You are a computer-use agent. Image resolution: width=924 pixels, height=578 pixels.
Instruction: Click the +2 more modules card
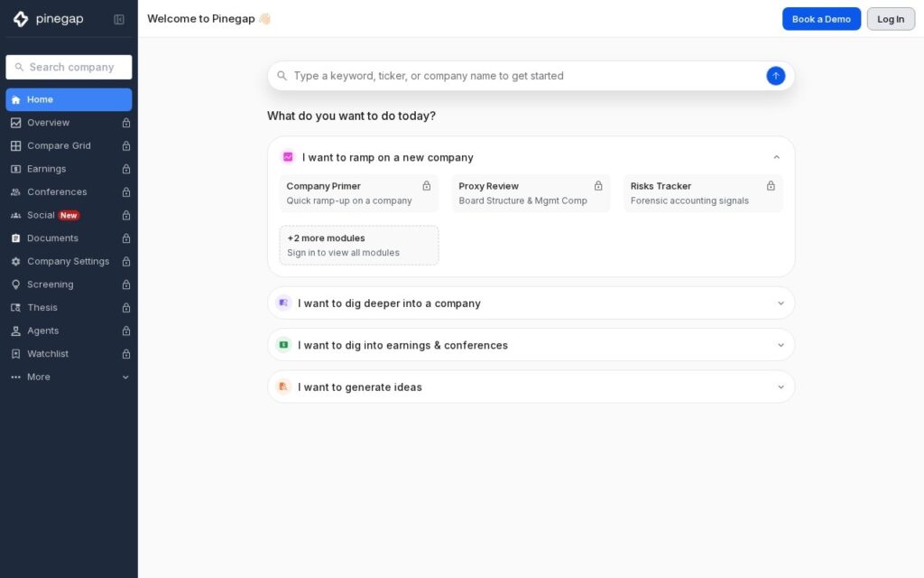pyautogui.click(x=359, y=246)
